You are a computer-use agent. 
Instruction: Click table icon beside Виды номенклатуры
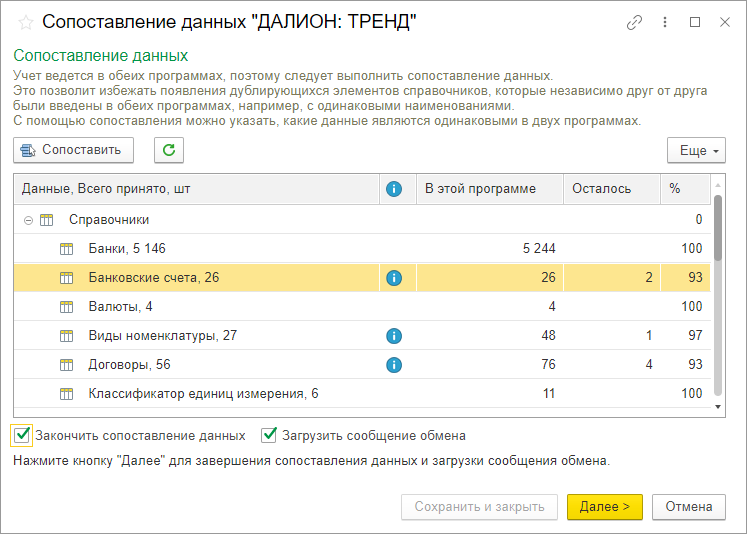66,336
